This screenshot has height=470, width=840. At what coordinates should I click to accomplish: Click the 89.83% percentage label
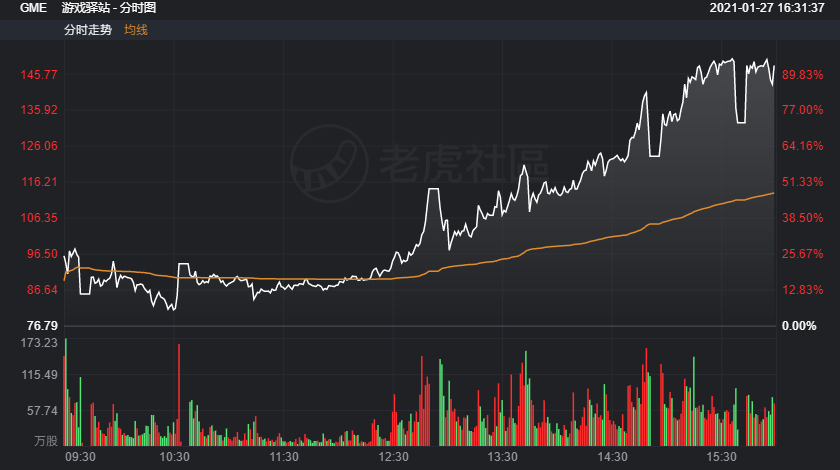[802, 75]
